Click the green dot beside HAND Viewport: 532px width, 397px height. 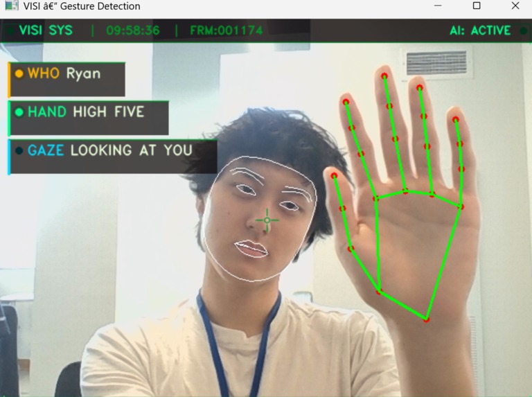(19, 112)
